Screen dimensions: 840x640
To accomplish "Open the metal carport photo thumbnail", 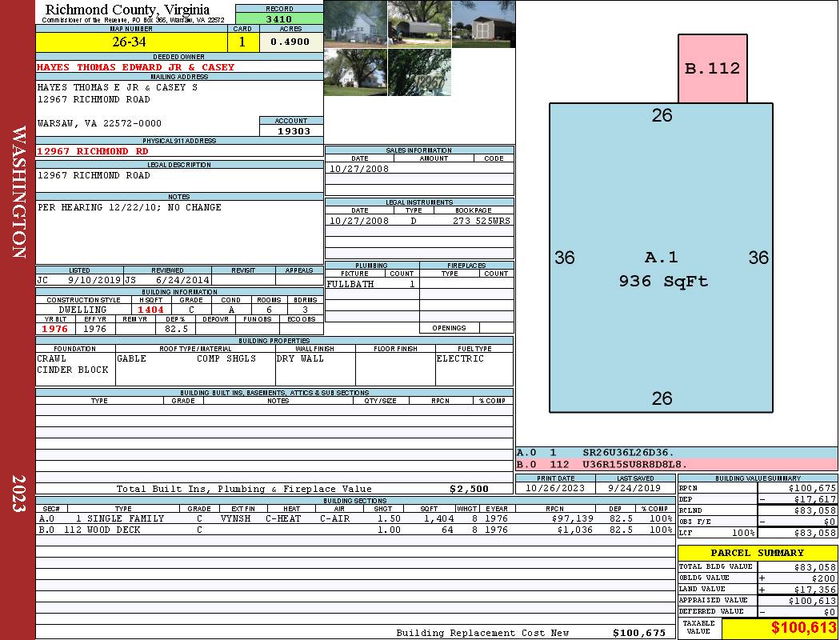I will (x=419, y=24).
